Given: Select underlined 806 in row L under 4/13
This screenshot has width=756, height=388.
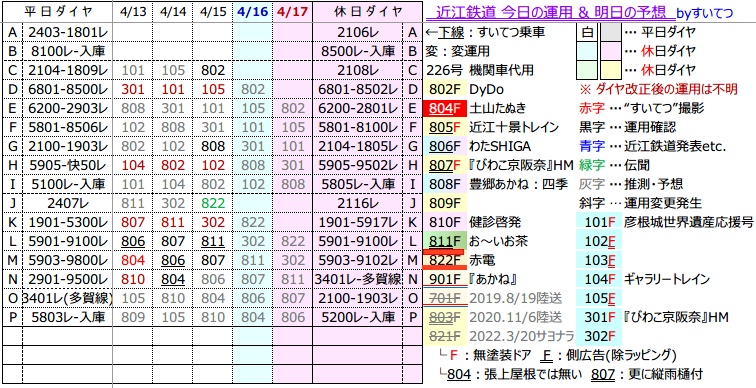Looking at the screenshot, I should tap(133, 241).
